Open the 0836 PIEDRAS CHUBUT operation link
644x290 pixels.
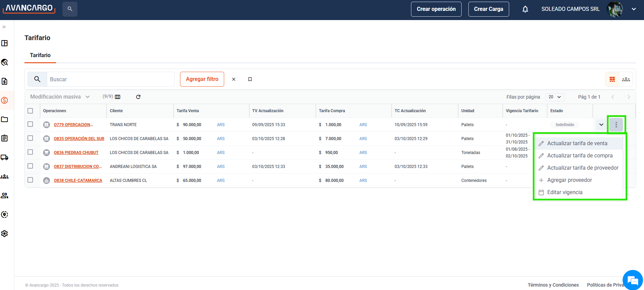(76, 153)
